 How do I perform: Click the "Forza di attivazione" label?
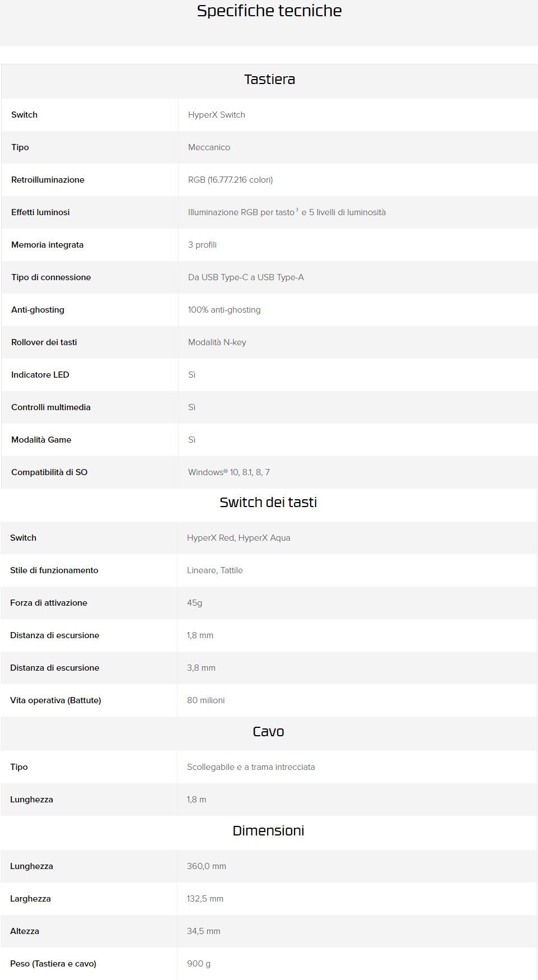tap(49, 603)
